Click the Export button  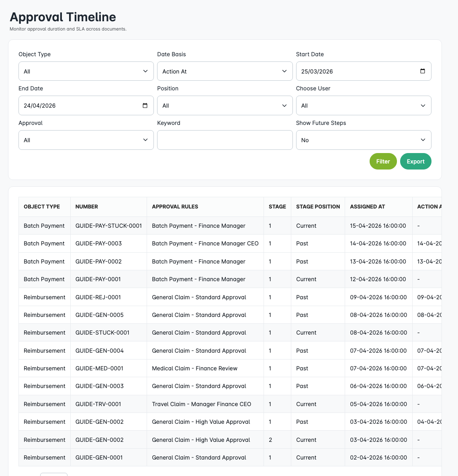[415, 161]
